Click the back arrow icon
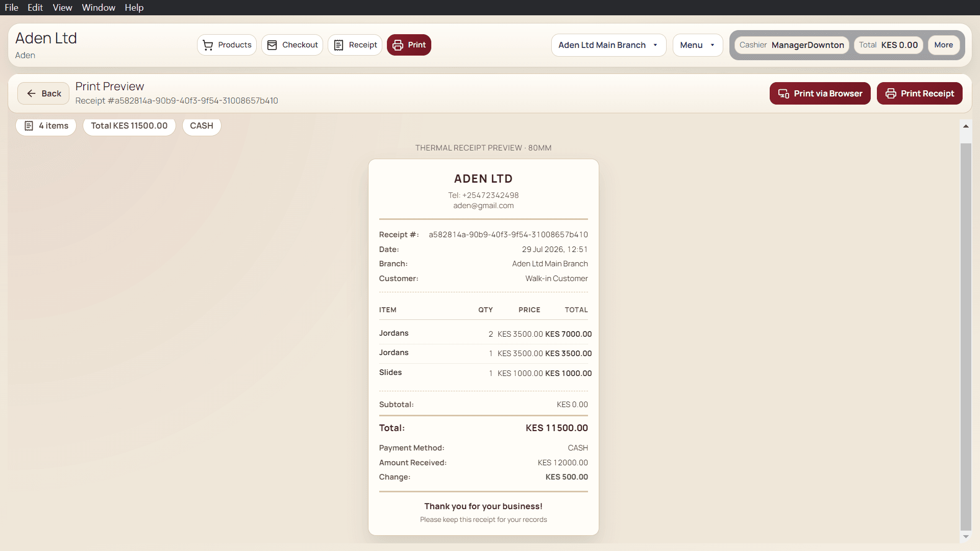980x551 pixels. (31, 93)
